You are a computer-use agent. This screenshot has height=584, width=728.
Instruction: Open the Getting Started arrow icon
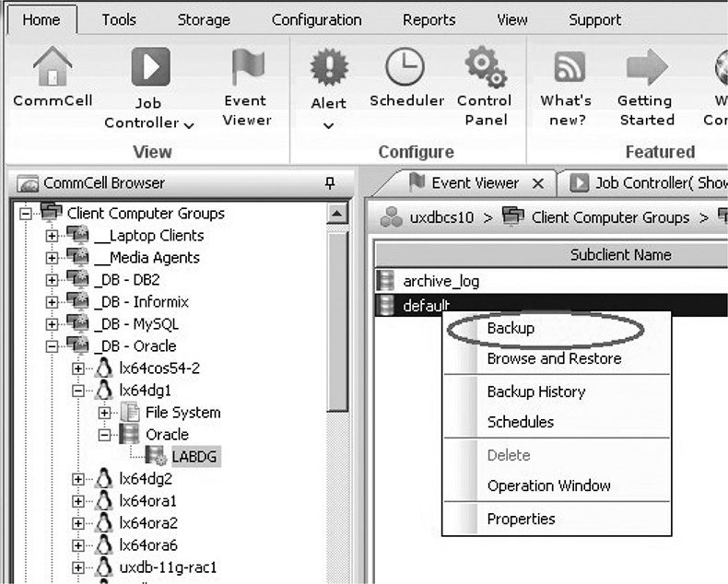647,67
